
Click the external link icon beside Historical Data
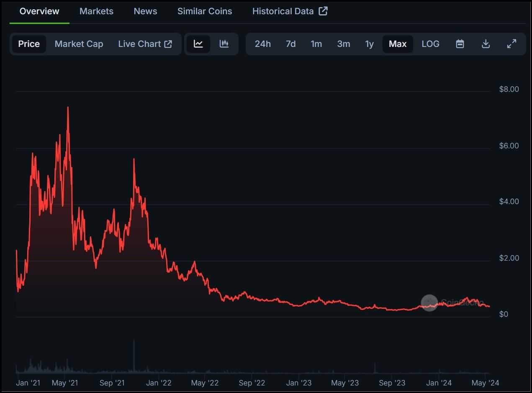(322, 11)
